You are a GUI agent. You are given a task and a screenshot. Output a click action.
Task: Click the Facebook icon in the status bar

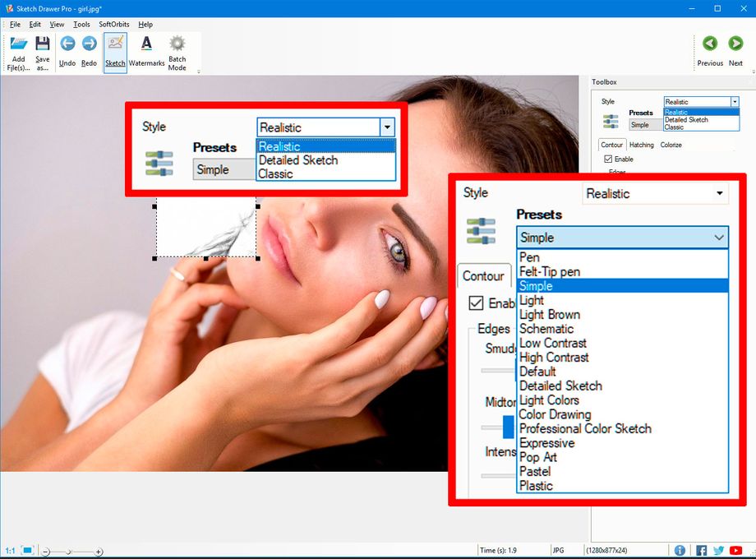point(701,550)
